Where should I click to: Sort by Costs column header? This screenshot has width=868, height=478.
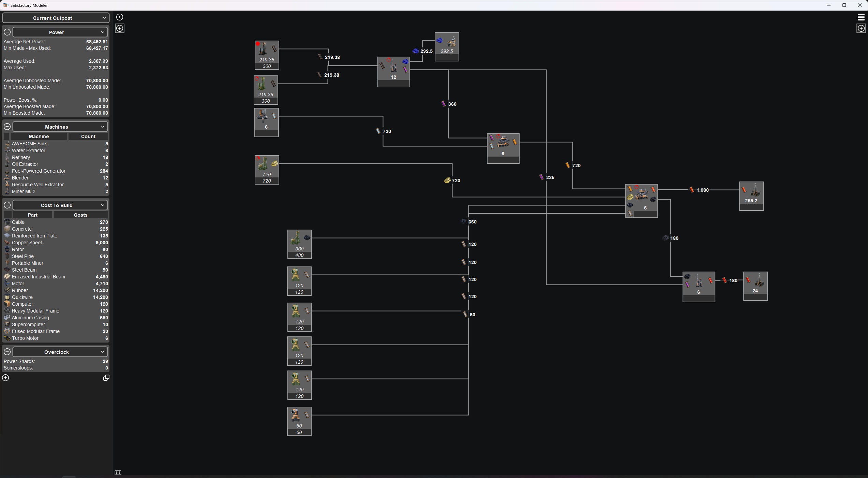coord(80,215)
